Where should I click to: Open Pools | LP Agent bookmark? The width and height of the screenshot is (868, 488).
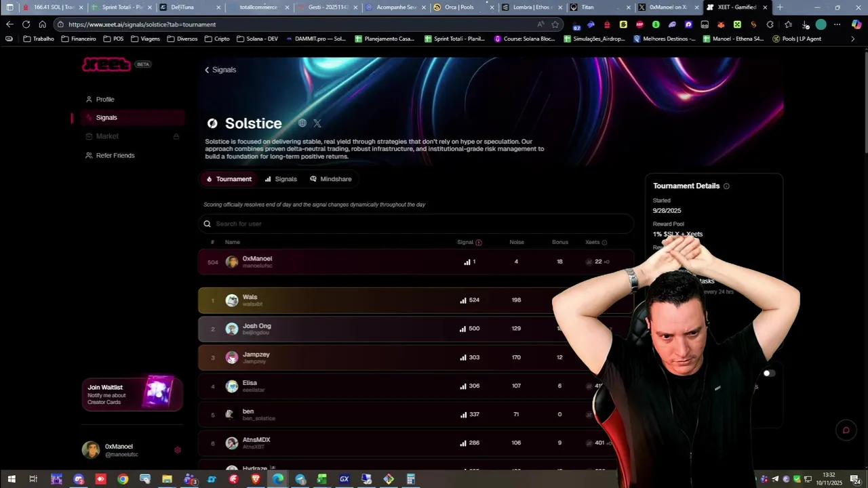tap(797, 39)
